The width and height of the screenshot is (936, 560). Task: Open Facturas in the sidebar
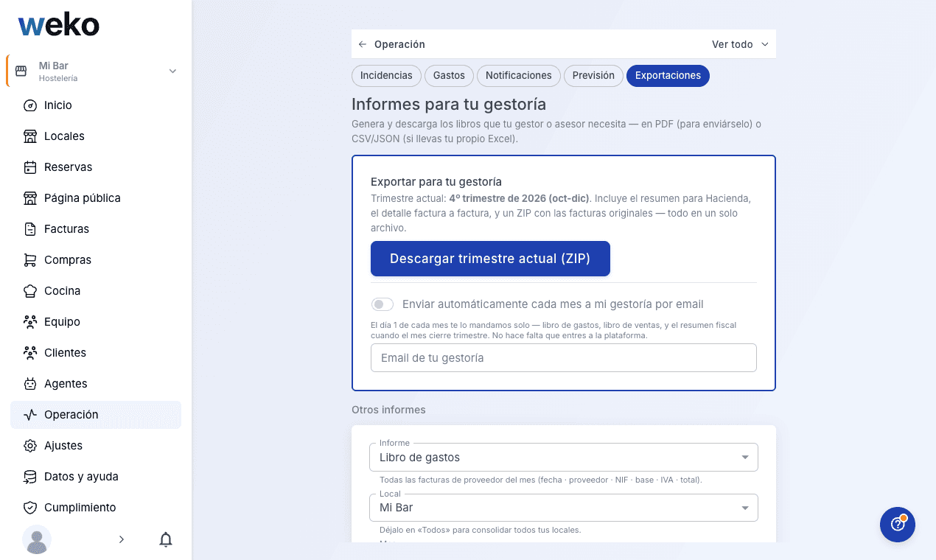tap(96, 229)
